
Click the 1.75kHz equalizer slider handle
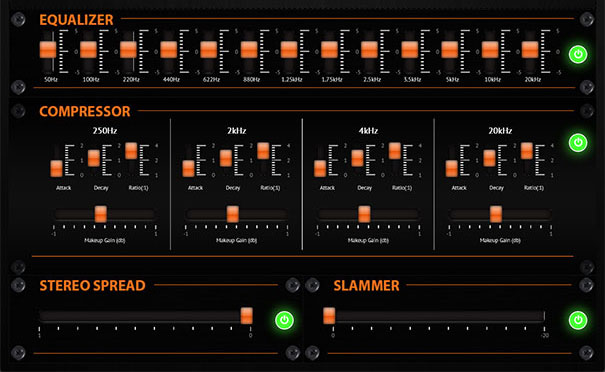pos(329,50)
